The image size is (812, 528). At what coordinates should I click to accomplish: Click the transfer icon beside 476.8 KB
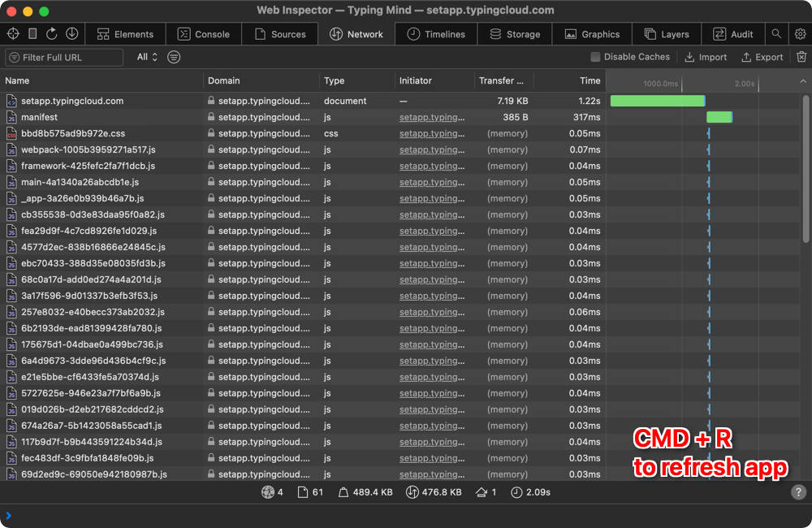(412, 492)
